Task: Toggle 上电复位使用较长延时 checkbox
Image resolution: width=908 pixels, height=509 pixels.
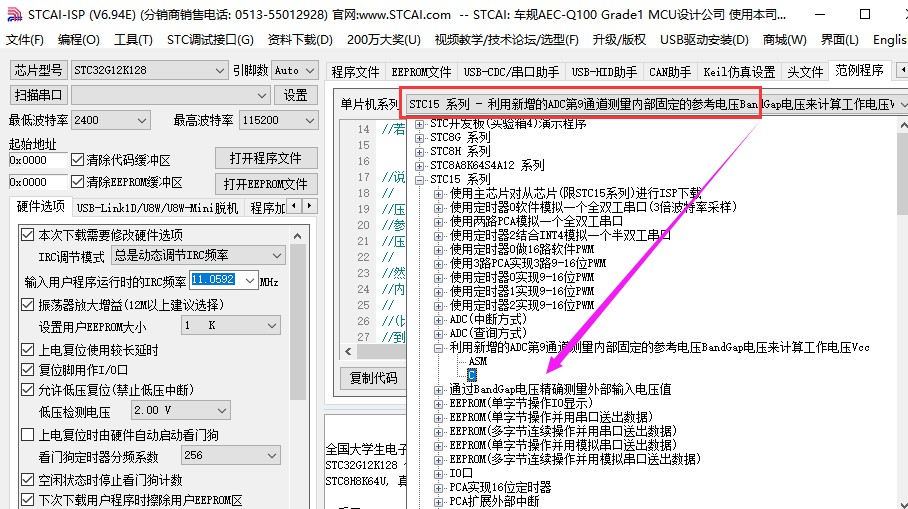Action: click(27, 350)
